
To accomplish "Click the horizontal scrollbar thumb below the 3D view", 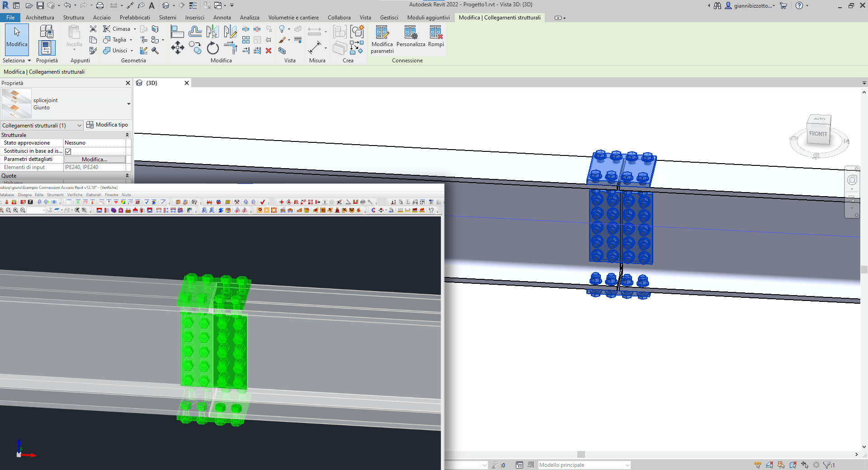I will pos(581,455).
